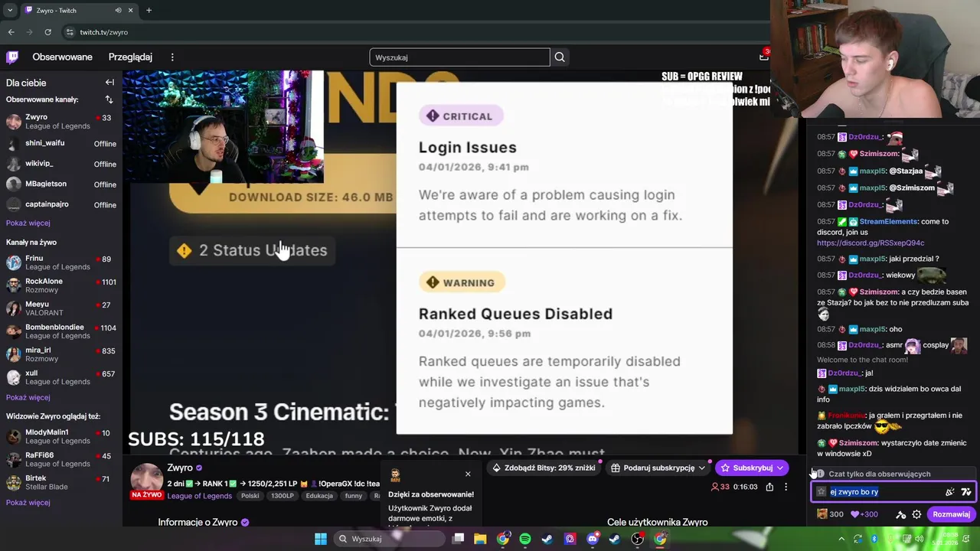Open stream options three-dot menu
This screenshot has height=551, width=980.
(786, 487)
